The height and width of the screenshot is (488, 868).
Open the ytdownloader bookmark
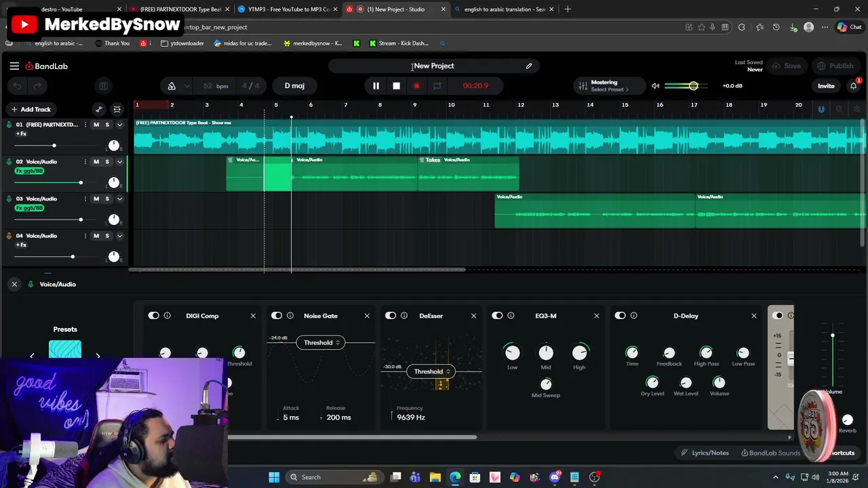182,43
